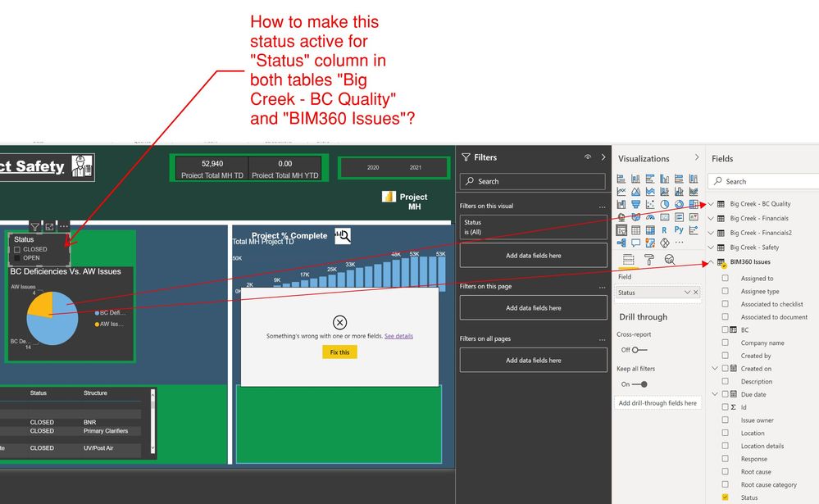Image resolution: width=819 pixels, height=504 pixels.
Task: Select the gauge visualization
Action: [650, 217]
